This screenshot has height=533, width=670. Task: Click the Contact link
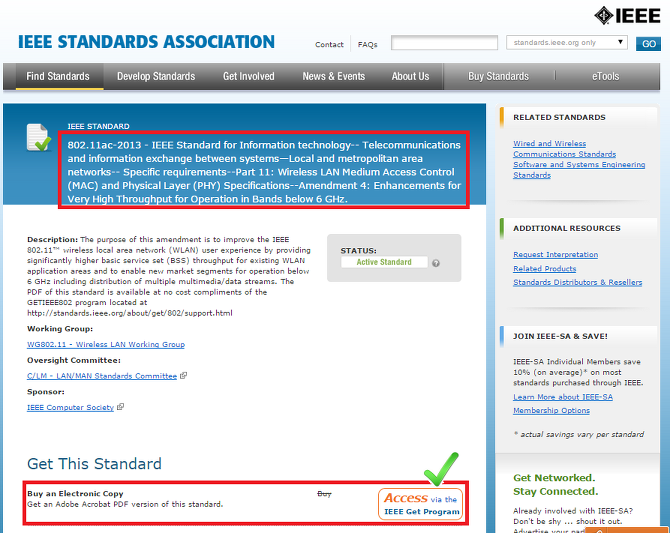(329, 44)
